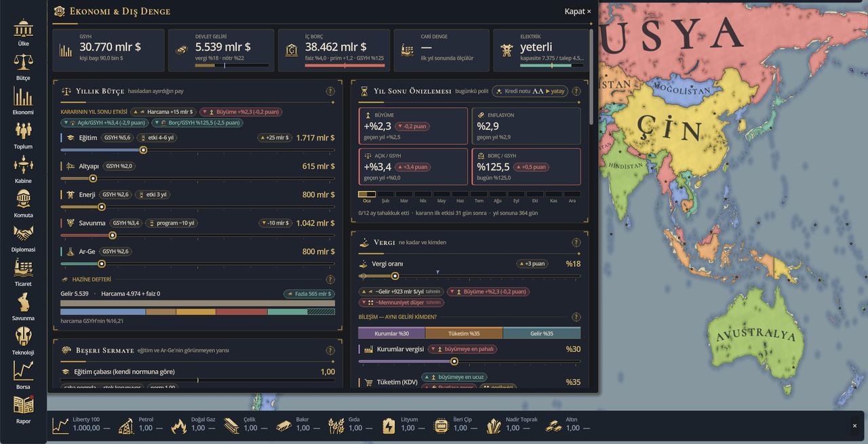Click the Vergi oranı slider handle
868x444 pixels.
click(x=395, y=276)
